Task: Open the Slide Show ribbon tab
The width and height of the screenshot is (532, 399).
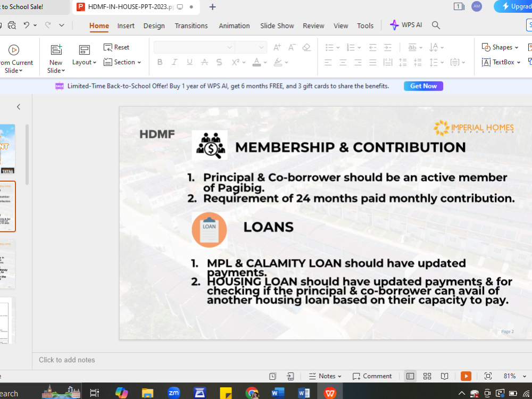Action: (277, 26)
